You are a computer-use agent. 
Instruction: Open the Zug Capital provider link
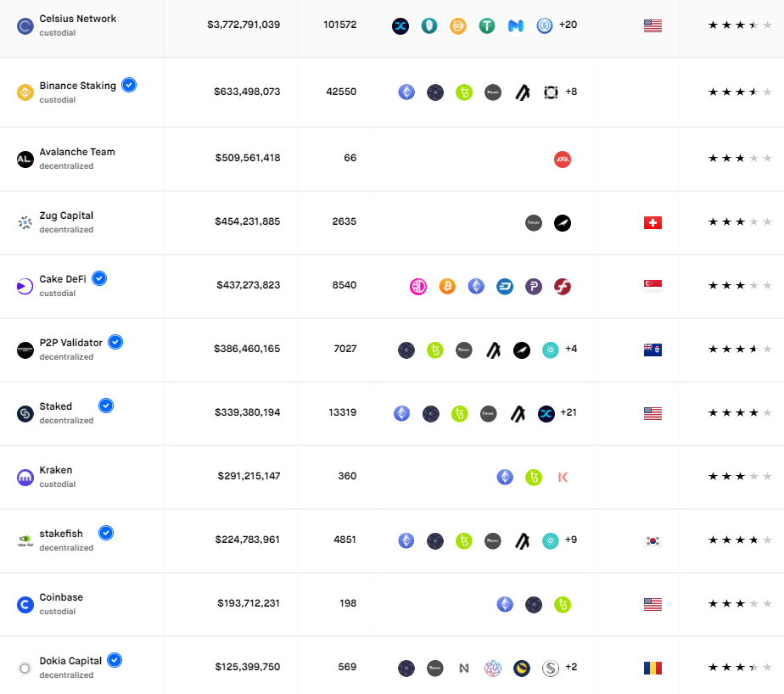(66, 215)
